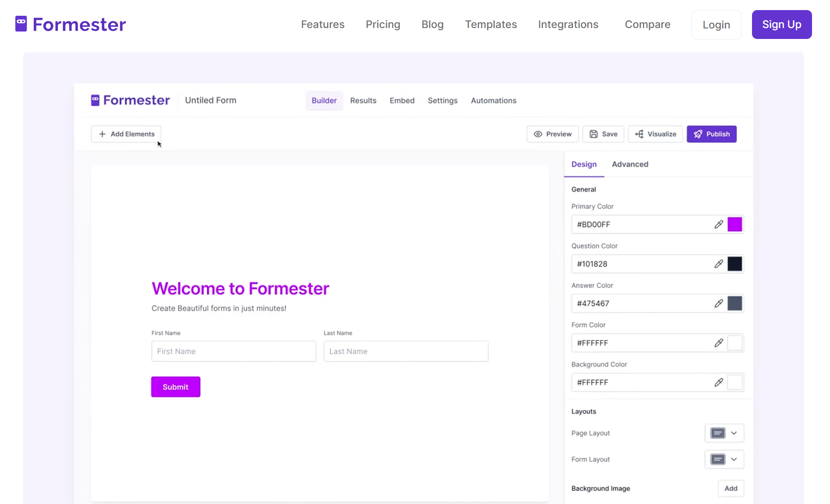Viewport: 830px width, 504px height.
Task: Click the magenta Primary Color swatch
Action: pyautogui.click(x=734, y=224)
